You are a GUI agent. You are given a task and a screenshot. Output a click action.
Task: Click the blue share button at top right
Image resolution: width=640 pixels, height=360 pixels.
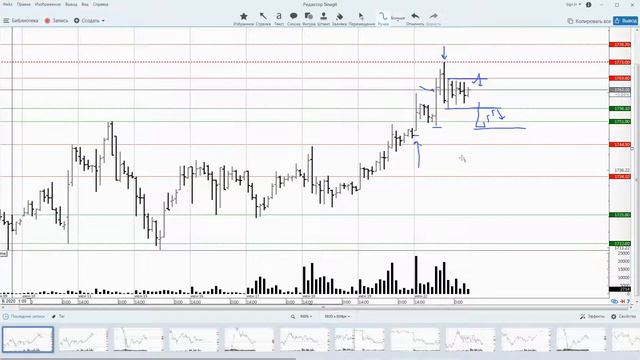[x=625, y=20]
